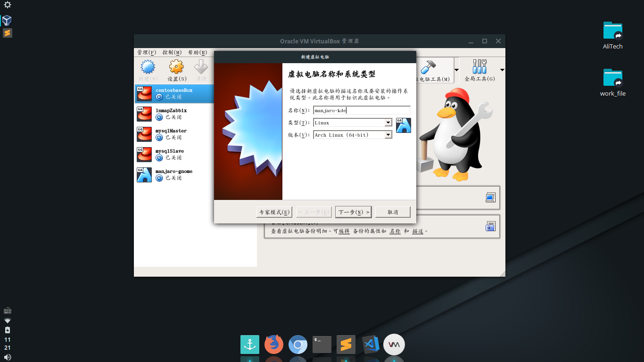Click the 名称(N) name field with manjaro-kde
Viewport: 644px width, 362px height.
(x=362, y=110)
